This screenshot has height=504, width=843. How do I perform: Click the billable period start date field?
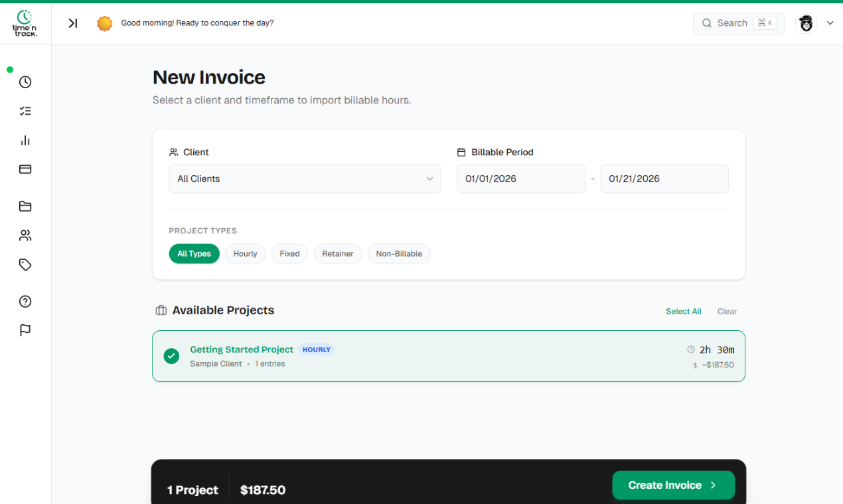coord(520,178)
